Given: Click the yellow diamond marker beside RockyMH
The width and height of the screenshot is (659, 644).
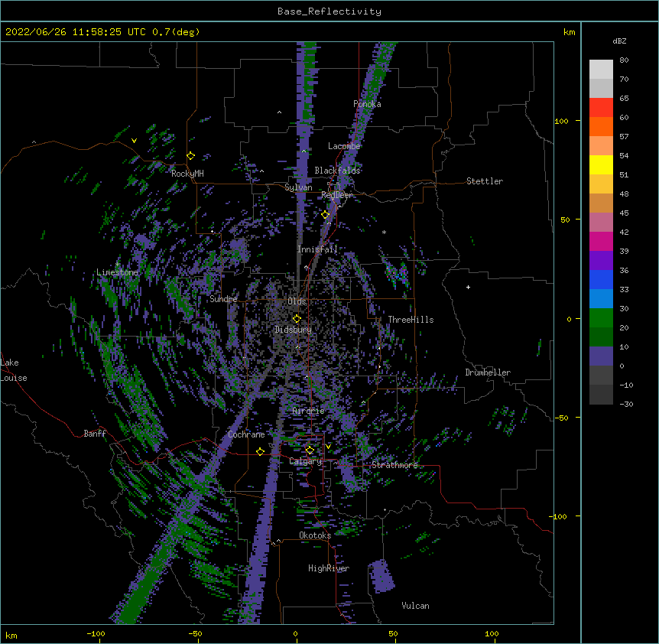Looking at the screenshot, I should point(191,156).
